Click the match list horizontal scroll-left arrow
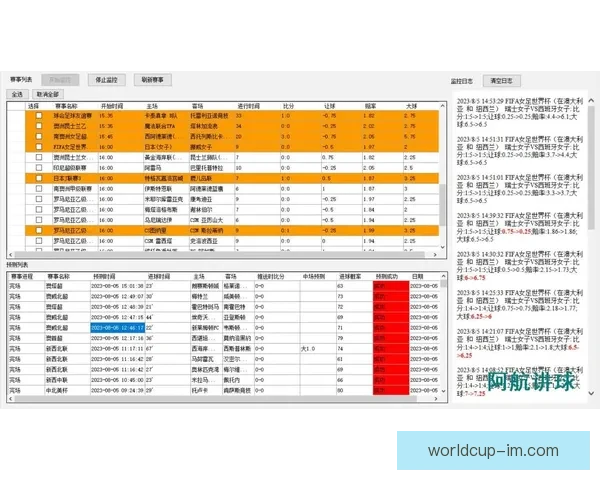The height and width of the screenshot is (480, 600). (x=11, y=255)
